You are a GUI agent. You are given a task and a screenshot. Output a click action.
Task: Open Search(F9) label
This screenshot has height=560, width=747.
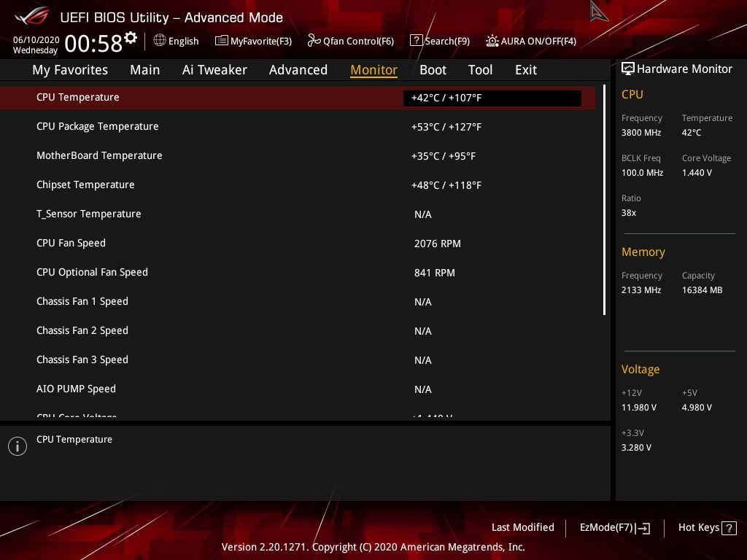(447, 42)
